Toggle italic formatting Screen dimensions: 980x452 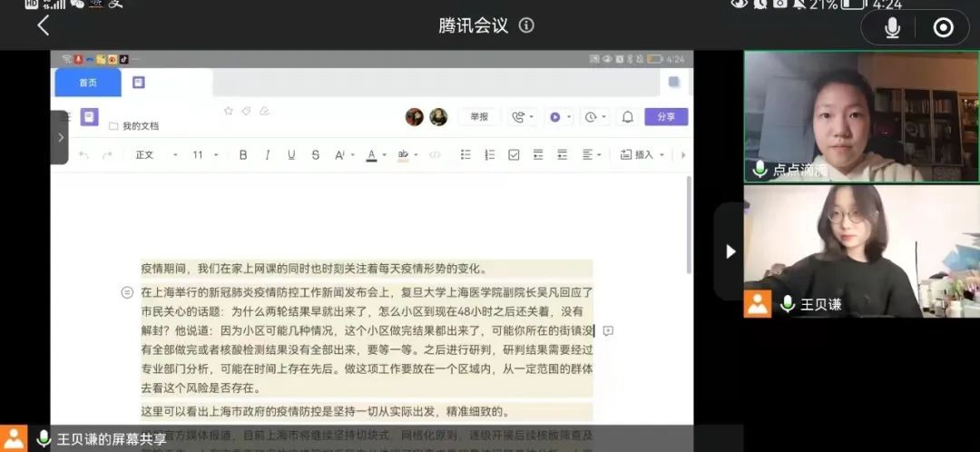tap(267, 155)
